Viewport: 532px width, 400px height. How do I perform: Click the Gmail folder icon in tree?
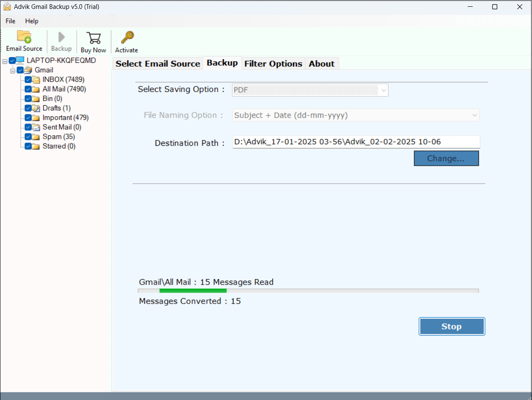(x=28, y=70)
